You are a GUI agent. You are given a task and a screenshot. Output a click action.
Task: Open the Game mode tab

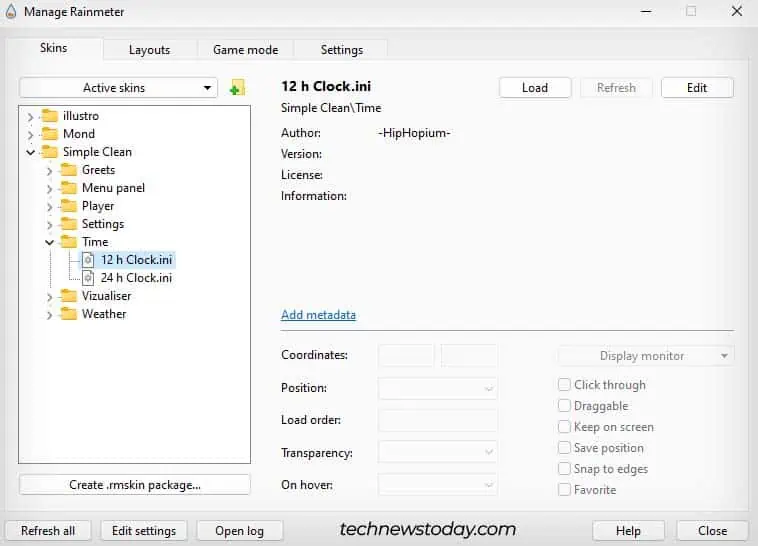244,49
